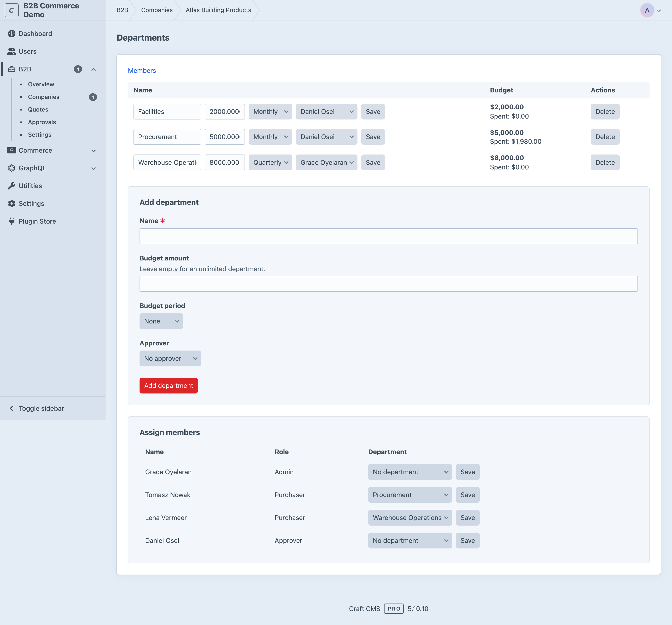
Task: Open Facilities budget period dropdown
Action: click(270, 112)
